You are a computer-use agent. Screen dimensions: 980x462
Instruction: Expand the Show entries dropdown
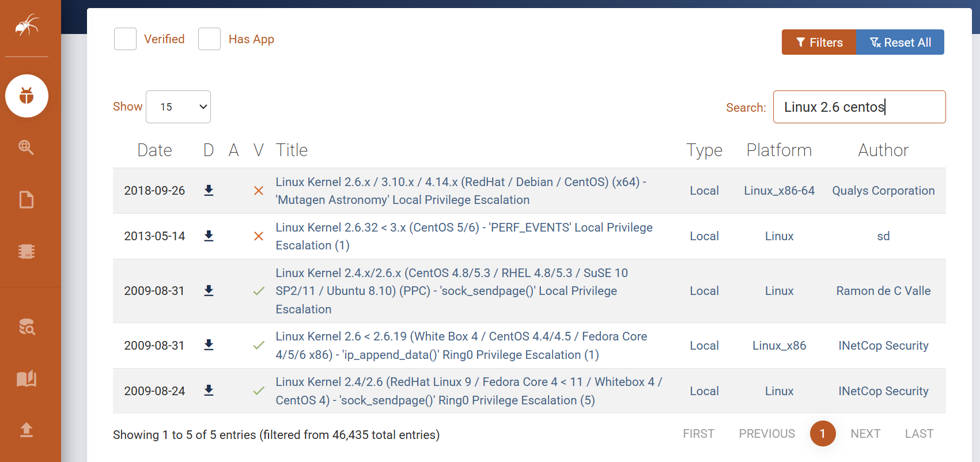click(178, 107)
